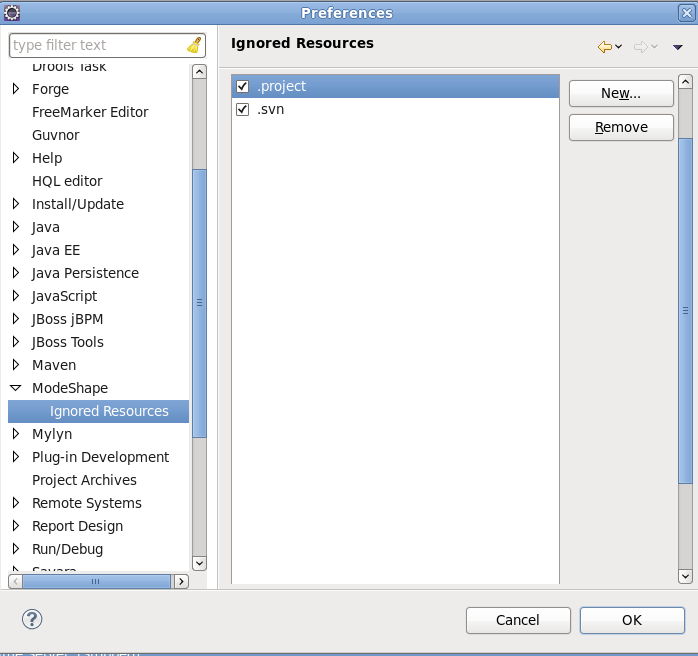Select the Remote Systems tree label

coord(87,503)
